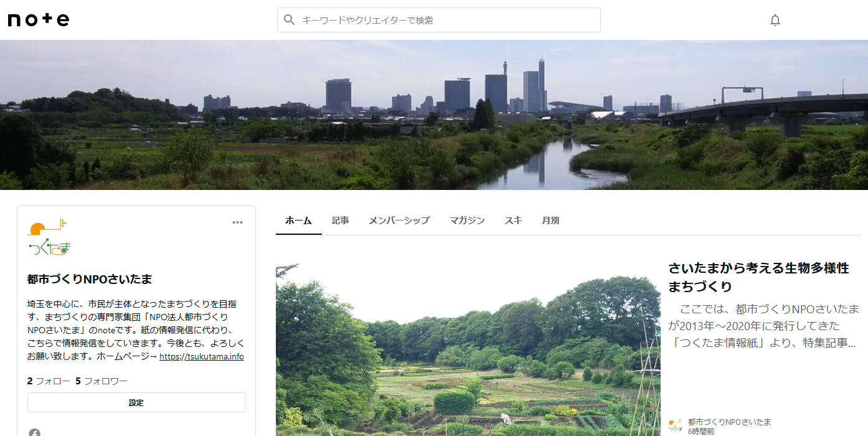View the 5 フォロワー followers list
The width and height of the screenshot is (868, 436).
pyautogui.click(x=101, y=381)
